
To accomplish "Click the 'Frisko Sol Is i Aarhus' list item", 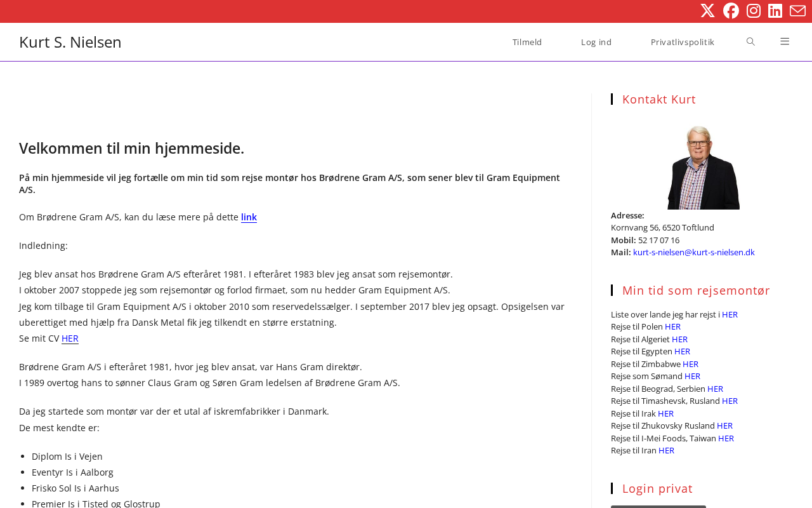I will pos(75,488).
